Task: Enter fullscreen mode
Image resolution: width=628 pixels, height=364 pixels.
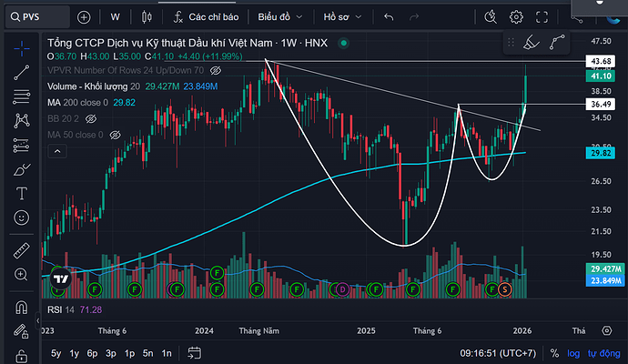Action: [x=542, y=17]
